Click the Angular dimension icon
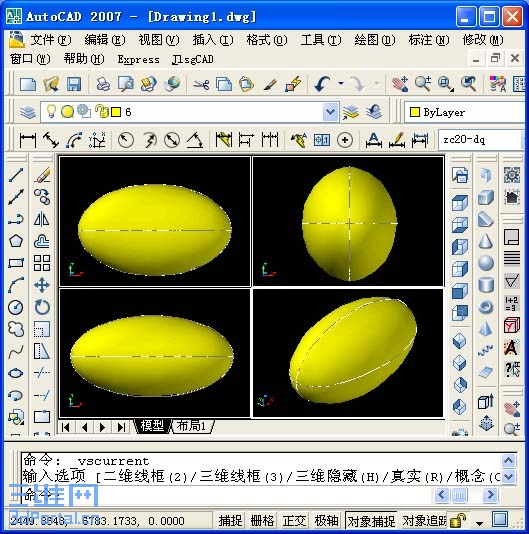529x534 pixels. pyautogui.click(x=195, y=140)
